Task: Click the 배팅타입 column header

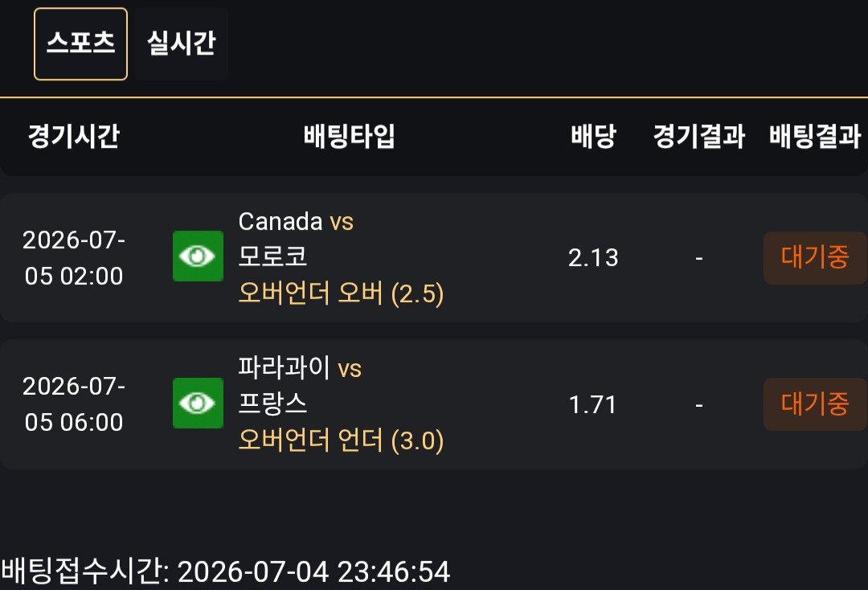Action: (350, 136)
